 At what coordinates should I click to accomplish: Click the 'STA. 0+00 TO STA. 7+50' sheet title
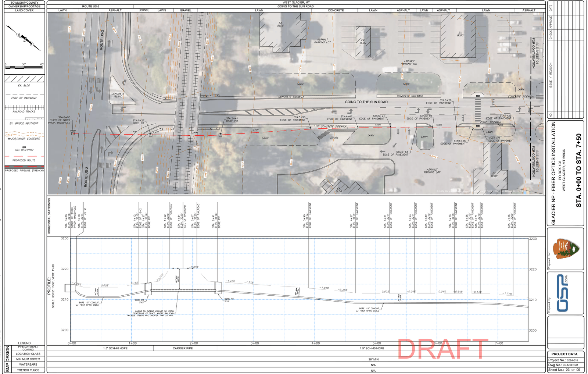pos(579,170)
